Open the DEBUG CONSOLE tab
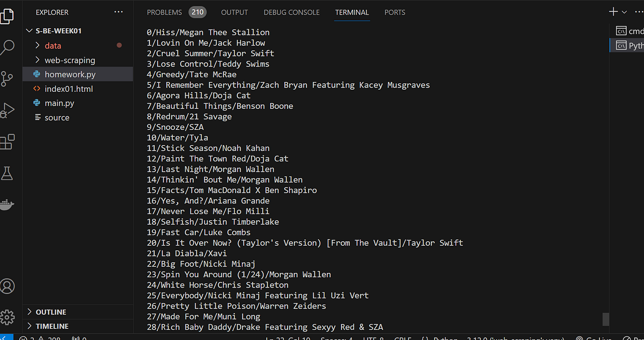Image resolution: width=644 pixels, height=340 pixels. click(291, 12)
